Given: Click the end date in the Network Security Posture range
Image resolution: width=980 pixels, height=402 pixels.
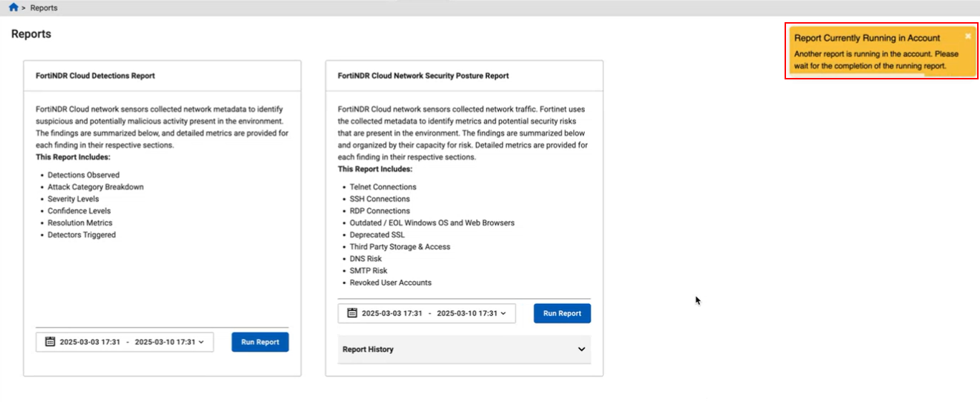Looking at the screenshot, I should click(x=467, y=313).
